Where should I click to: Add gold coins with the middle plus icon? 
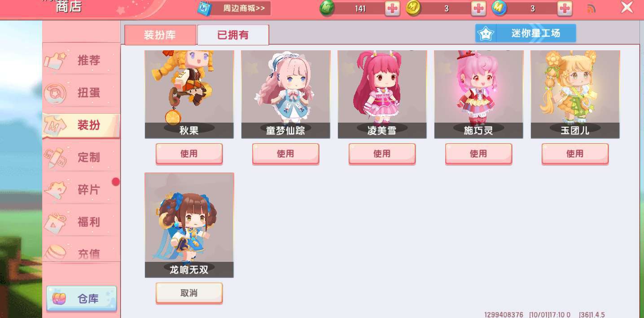pos(478,9)
